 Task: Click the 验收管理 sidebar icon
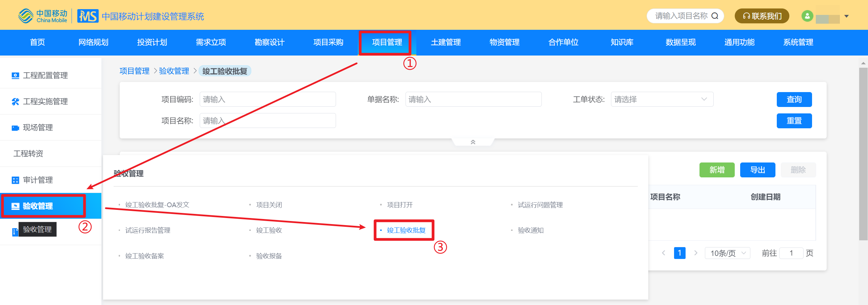[x=15, y=206]
